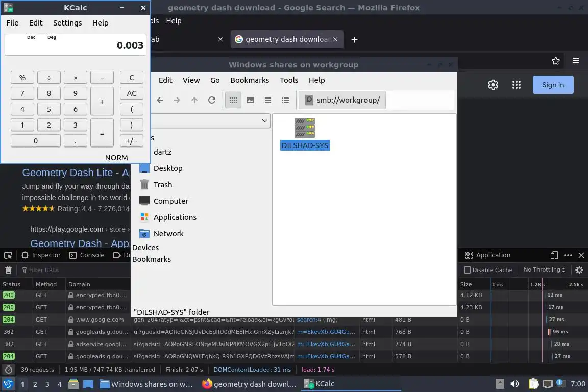Open the Geometry Dash Lite search result
The image size is (588, 392).
(x=76, y=173)
